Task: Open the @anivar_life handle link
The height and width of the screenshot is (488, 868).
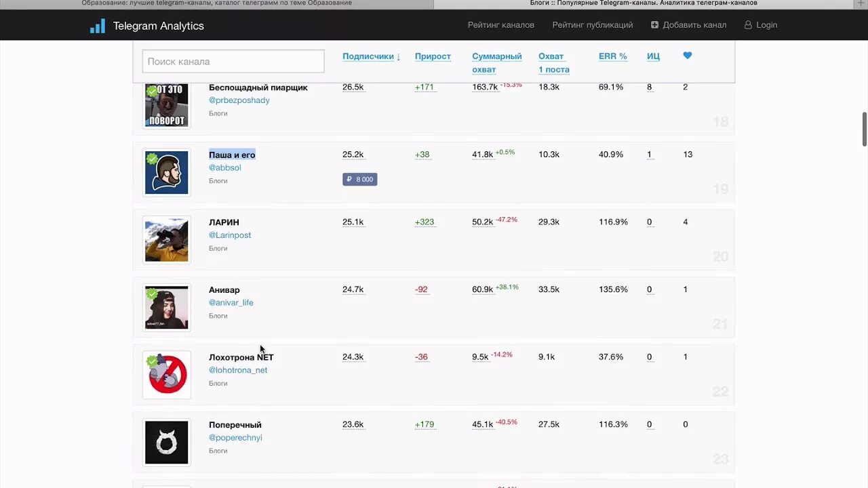Action: 231,303
